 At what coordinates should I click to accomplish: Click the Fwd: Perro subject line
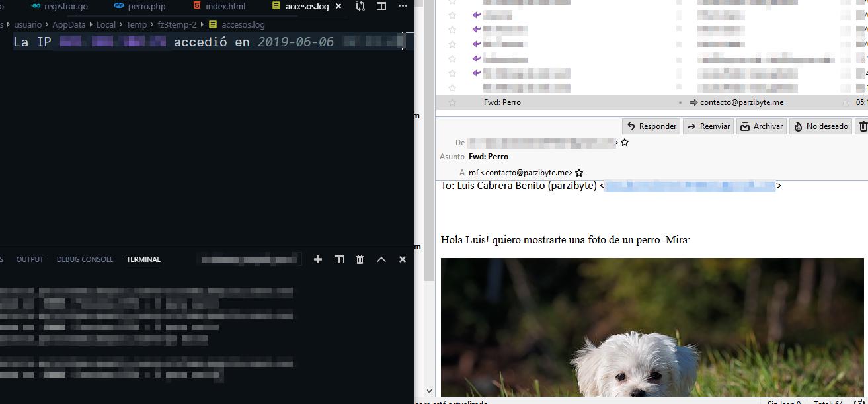tap(489, 157)
